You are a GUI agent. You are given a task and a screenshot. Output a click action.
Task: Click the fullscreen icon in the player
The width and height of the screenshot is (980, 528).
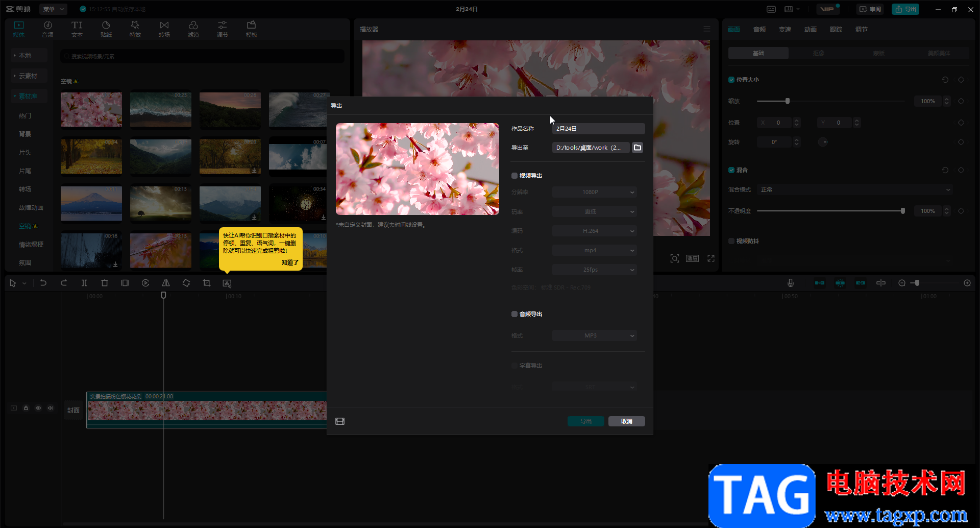pyautogui.click(x=711, y=258)
